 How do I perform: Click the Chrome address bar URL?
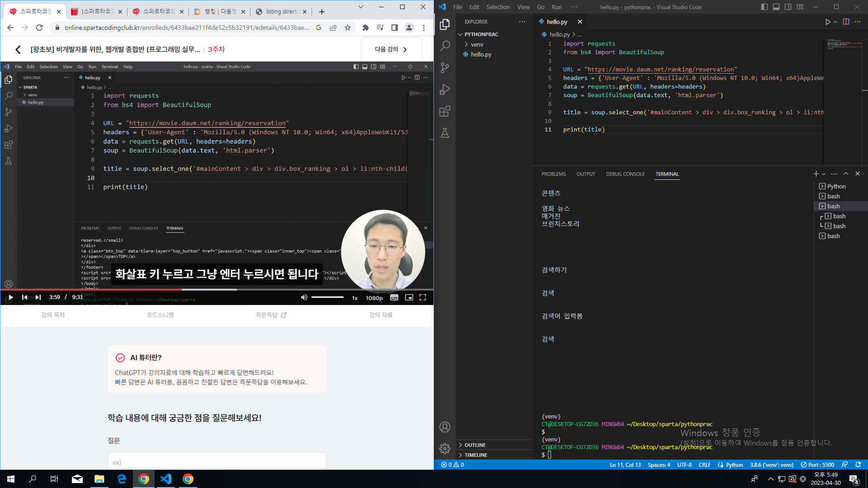tap(187, 28)
